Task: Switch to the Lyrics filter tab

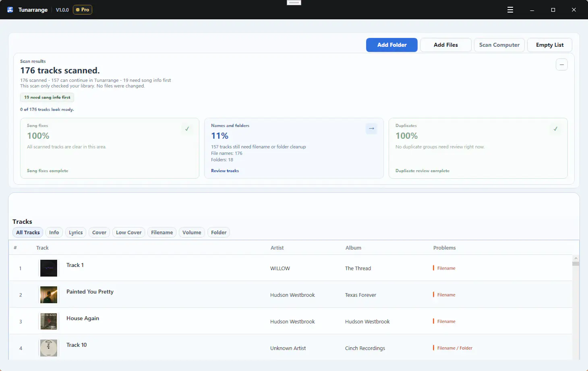Action: [x=76, y=232]
